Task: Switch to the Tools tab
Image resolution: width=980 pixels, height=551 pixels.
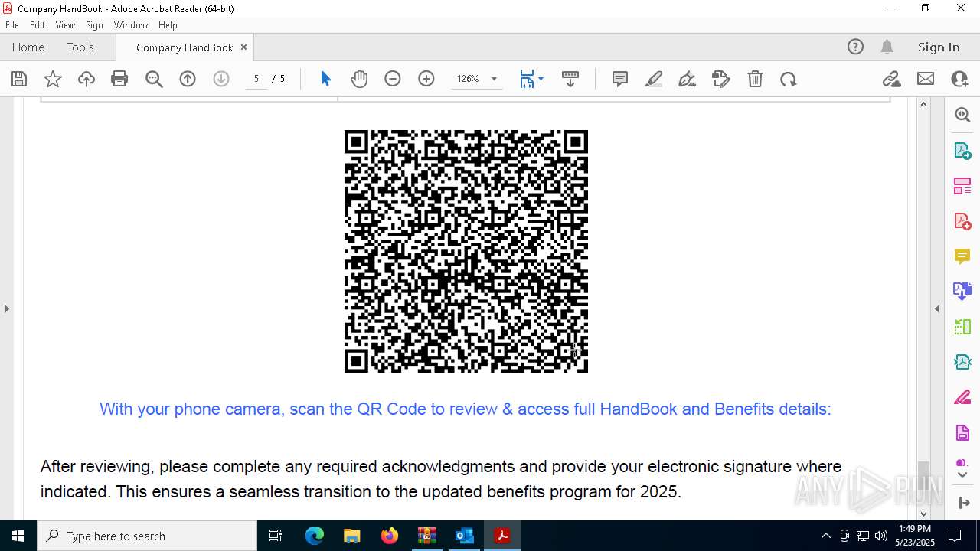Action: pos(80,47)
